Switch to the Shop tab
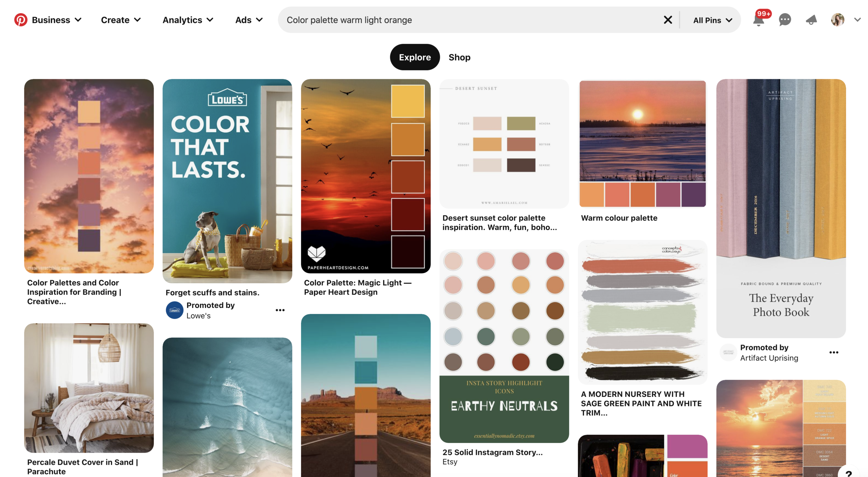868x477 pixels. pos(459,57)
